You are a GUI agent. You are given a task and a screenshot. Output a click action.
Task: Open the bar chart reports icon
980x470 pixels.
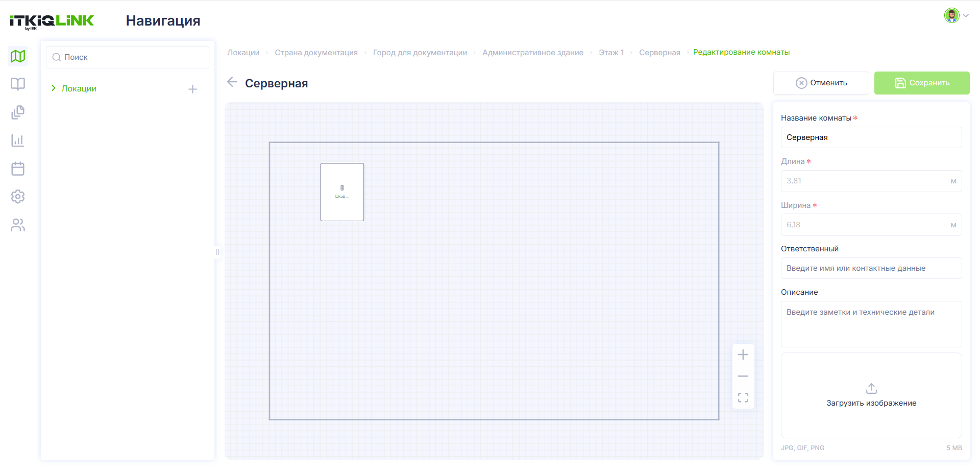click(x=18, y=140)
